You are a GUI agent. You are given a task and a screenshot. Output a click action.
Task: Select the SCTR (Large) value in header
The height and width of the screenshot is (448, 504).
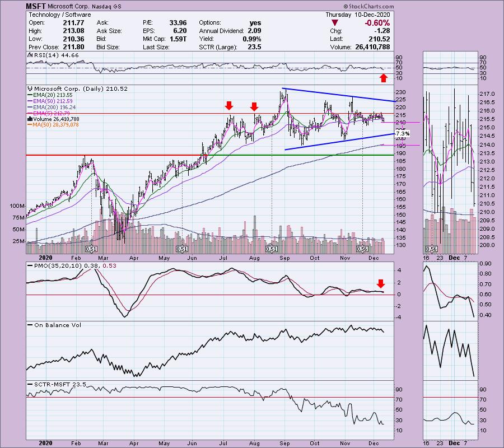coord(254,47)
